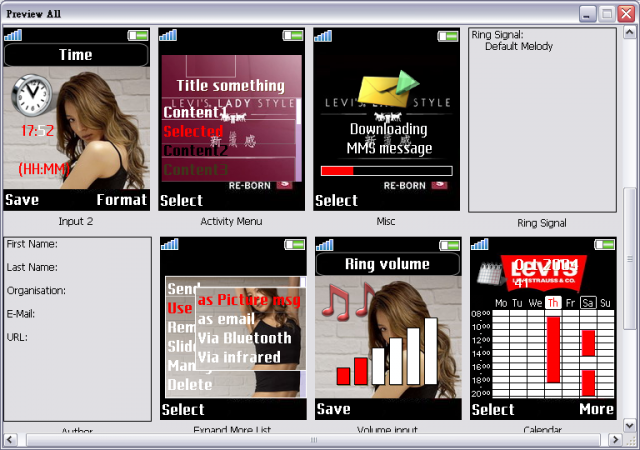Viewport: 640px width, 450px height.
Task: Click the signal bars in Calendar preview
Action: (480, 245)
